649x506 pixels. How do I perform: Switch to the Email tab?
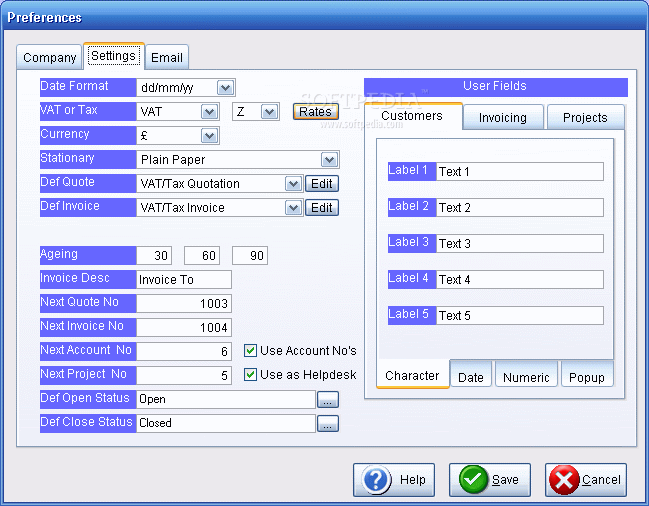(x=167, y=58)
